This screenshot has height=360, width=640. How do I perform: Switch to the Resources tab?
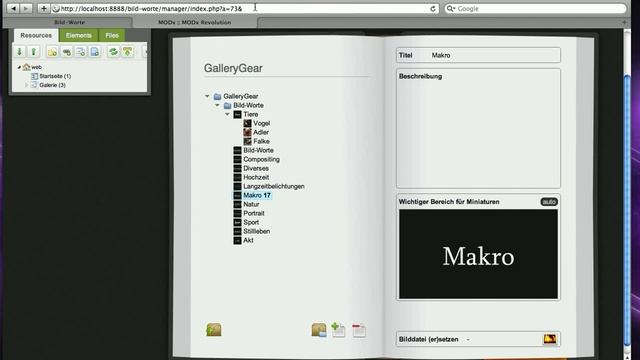point(36,36)
